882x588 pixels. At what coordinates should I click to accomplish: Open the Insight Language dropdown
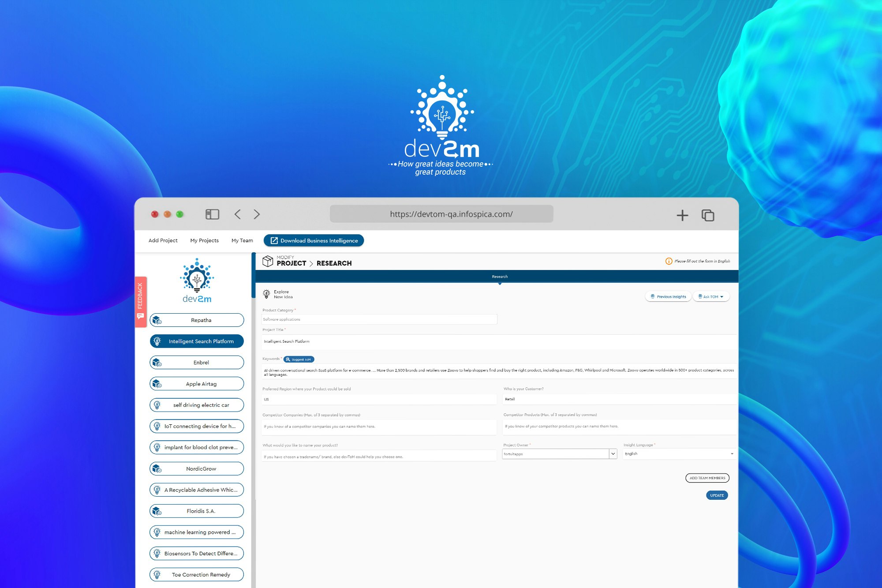click(x=679, y=453)
